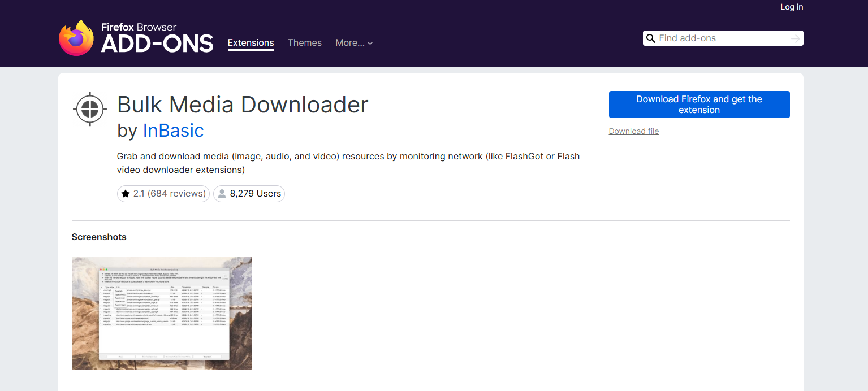Click the Bulk Media Downloader title
This screenshot has height=391, width=868.
243,105
